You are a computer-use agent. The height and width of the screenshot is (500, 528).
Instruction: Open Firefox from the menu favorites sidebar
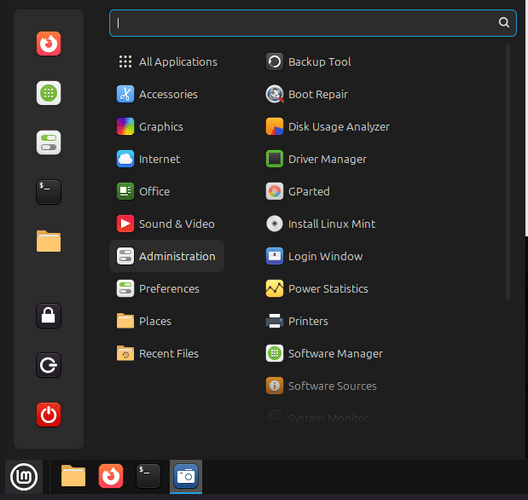[x=48, y=44]
